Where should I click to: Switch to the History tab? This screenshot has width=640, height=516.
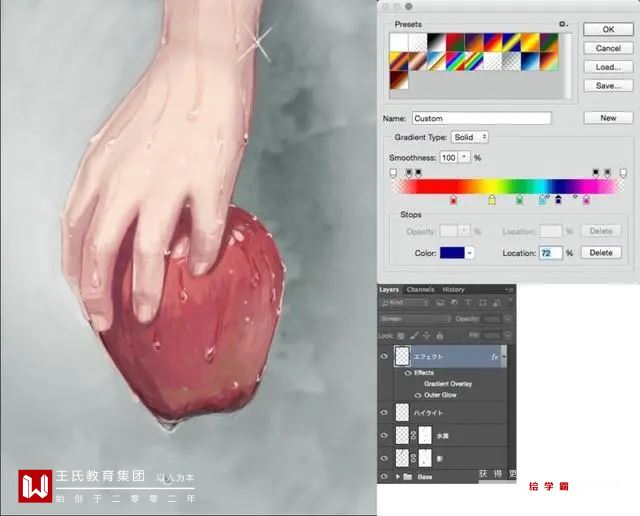(453, 289)
